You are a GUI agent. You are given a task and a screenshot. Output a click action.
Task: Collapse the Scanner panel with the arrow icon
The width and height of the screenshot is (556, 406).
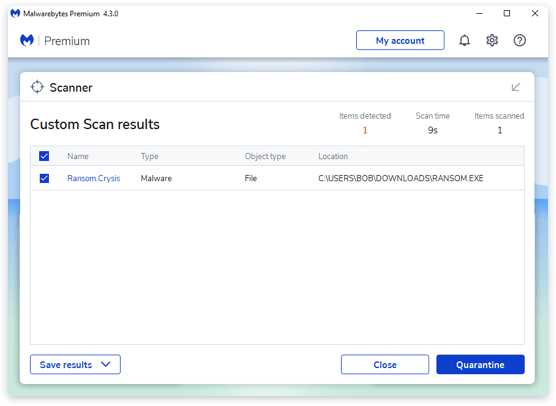pyautogui.click(x=516, y=87)
